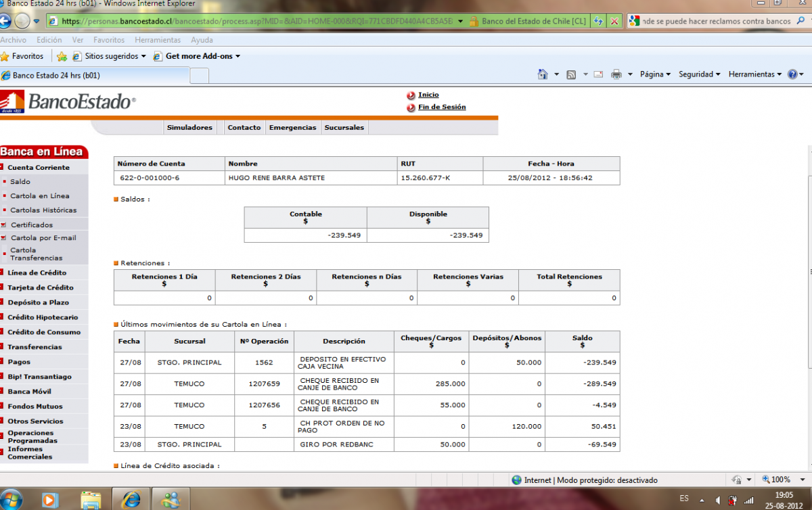812x510 pixels.
Task: Open the Emergencias navigation item
Action: coord(292,127)
